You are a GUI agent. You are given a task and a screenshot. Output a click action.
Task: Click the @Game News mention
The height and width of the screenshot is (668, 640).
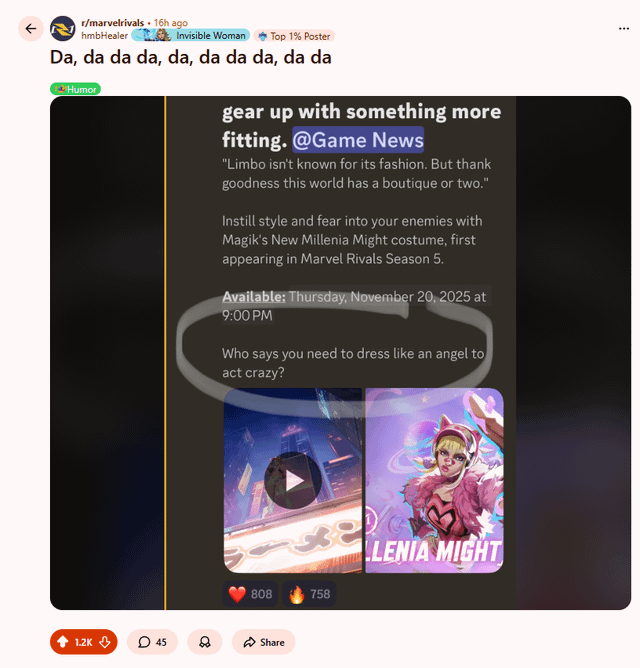click(358, 140)
